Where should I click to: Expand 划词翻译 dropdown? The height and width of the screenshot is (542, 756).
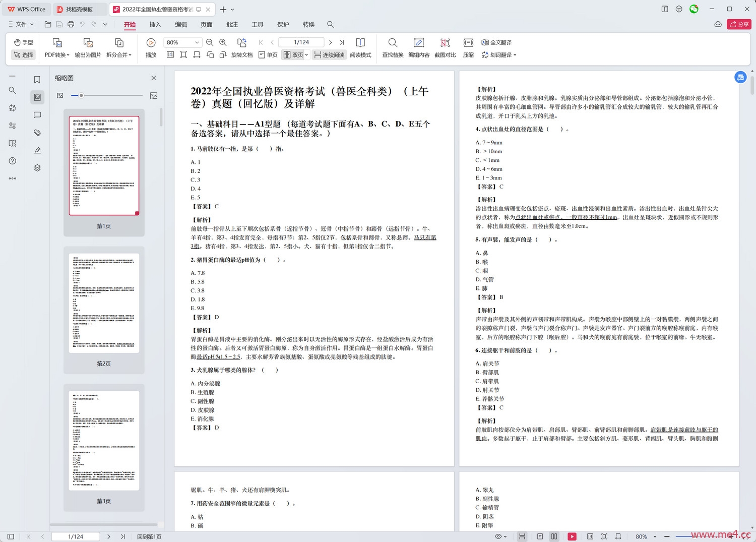[499, 54]
